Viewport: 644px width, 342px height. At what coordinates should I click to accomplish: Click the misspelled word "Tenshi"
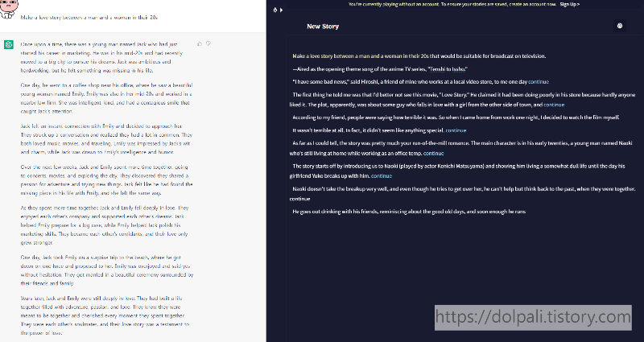[x=438, y=69]
